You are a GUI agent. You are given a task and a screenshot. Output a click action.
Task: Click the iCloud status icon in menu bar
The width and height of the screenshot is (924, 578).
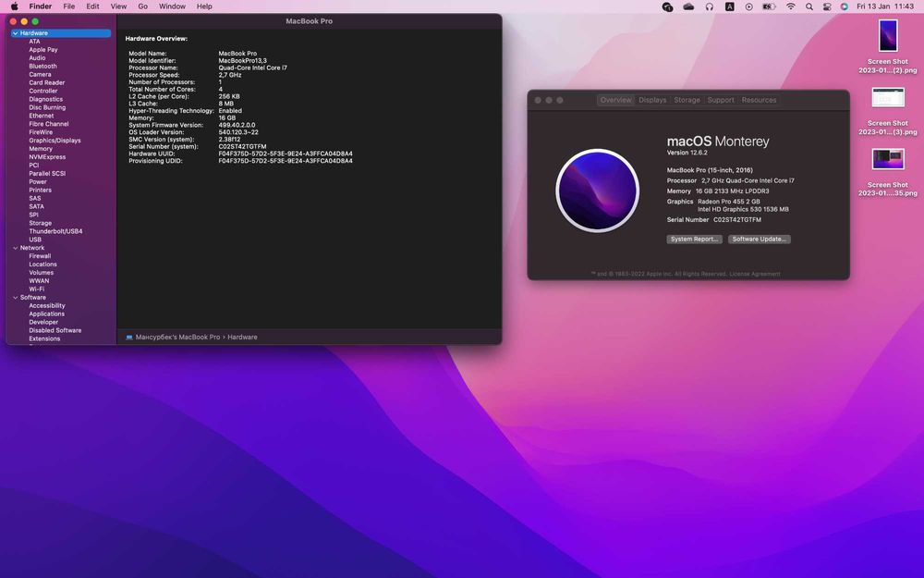(688, 6)
